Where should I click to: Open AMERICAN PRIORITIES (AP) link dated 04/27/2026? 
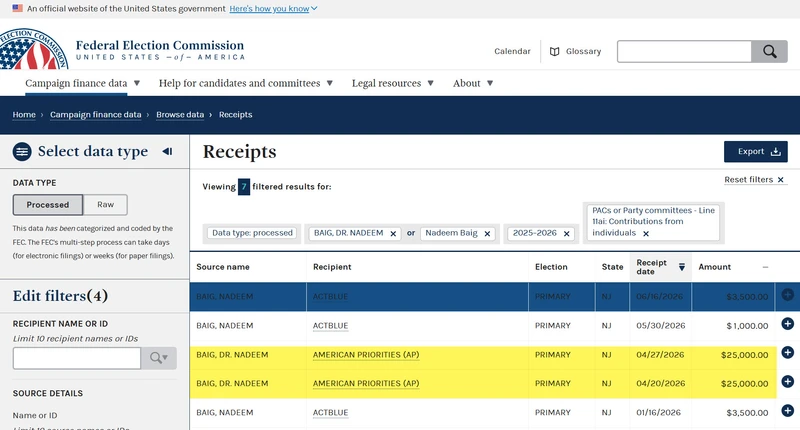(366, 355)
